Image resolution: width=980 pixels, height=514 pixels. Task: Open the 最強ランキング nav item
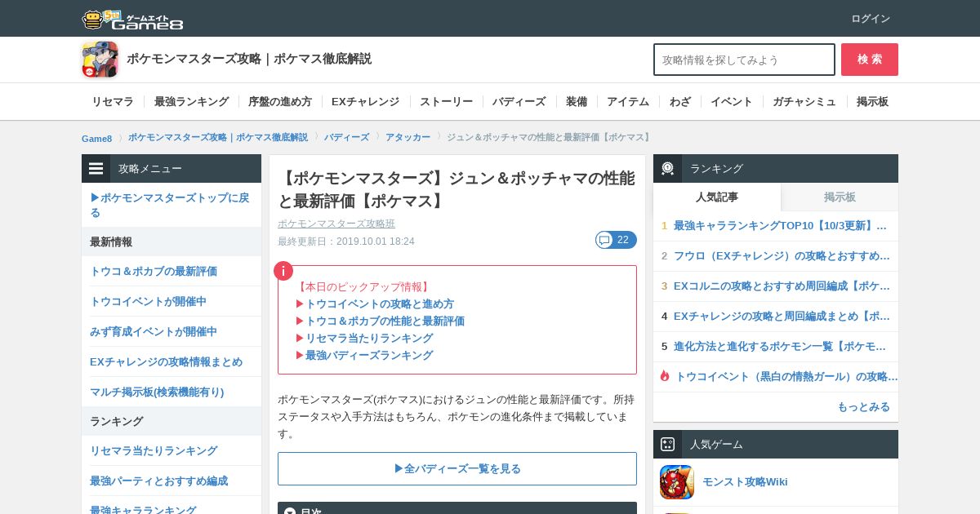pyautogui.click(x=192, y=102)
